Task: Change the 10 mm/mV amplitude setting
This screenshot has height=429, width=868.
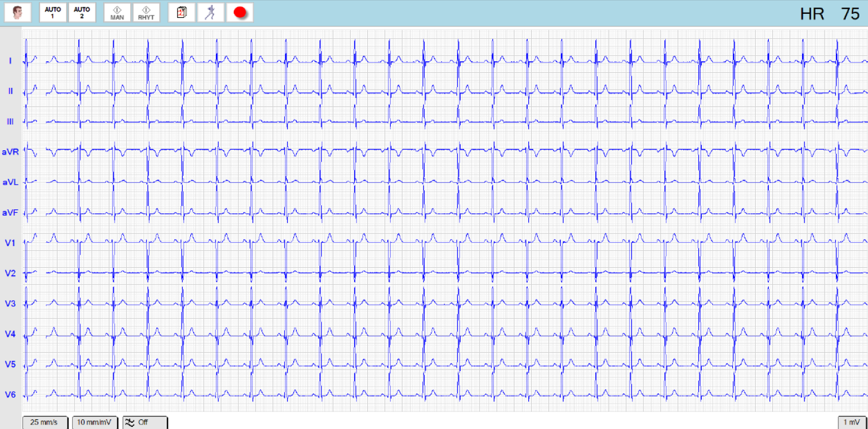Action: (x=95, y=423)
